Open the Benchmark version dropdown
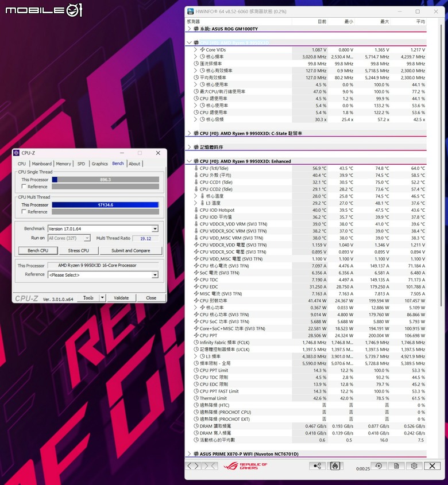The image size is (448, 485). click(155, 228)
